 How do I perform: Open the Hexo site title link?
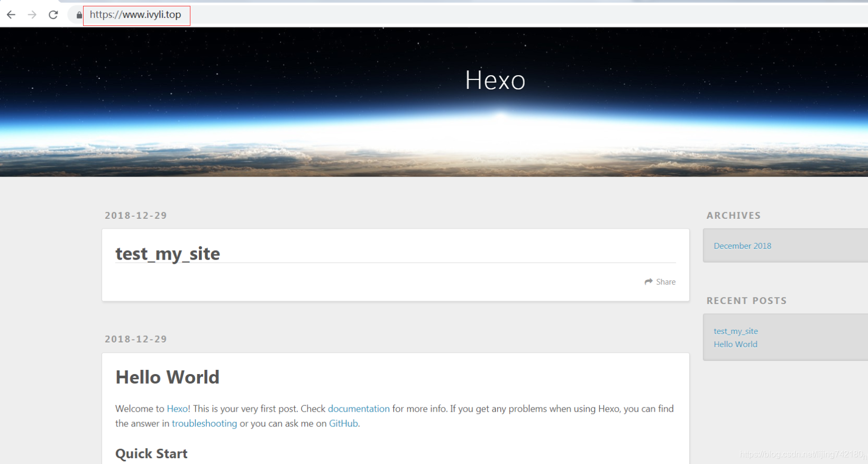[x=495, y=80]
